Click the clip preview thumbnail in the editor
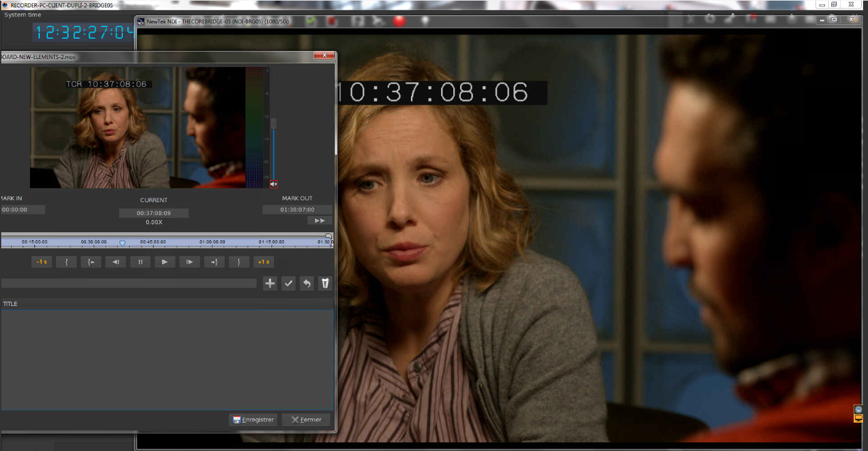This screenshot has height=451, width=868. pos(138,127)
